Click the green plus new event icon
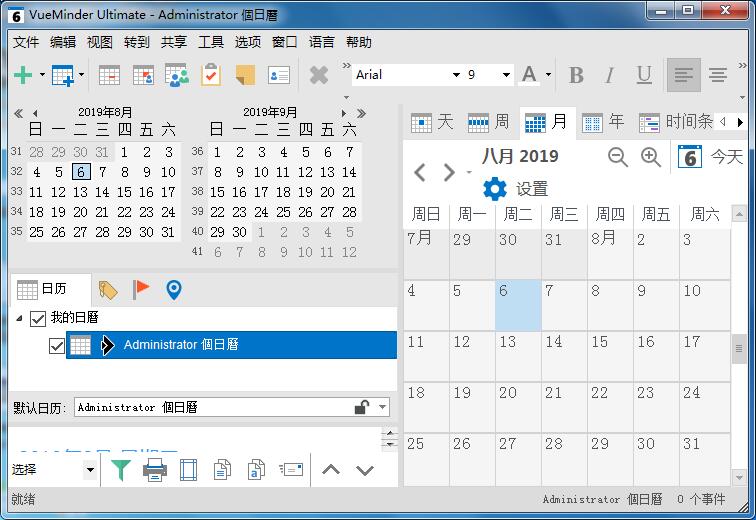Viewport: 756px width, 520px height. tap(23, 75)
